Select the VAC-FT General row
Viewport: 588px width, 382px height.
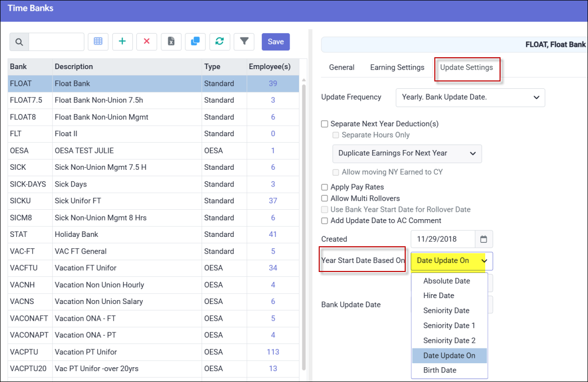pyautogui.click(x=153, y=251)
